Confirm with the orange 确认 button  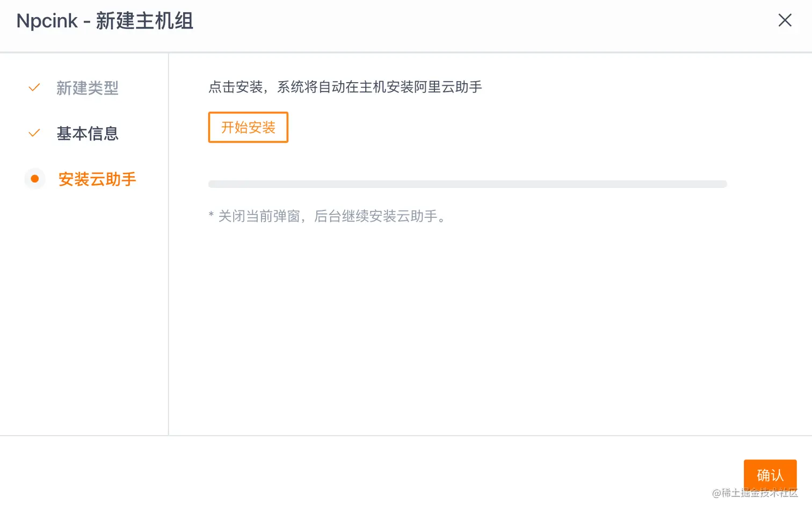pyautogui.click(x=770, y=474)
